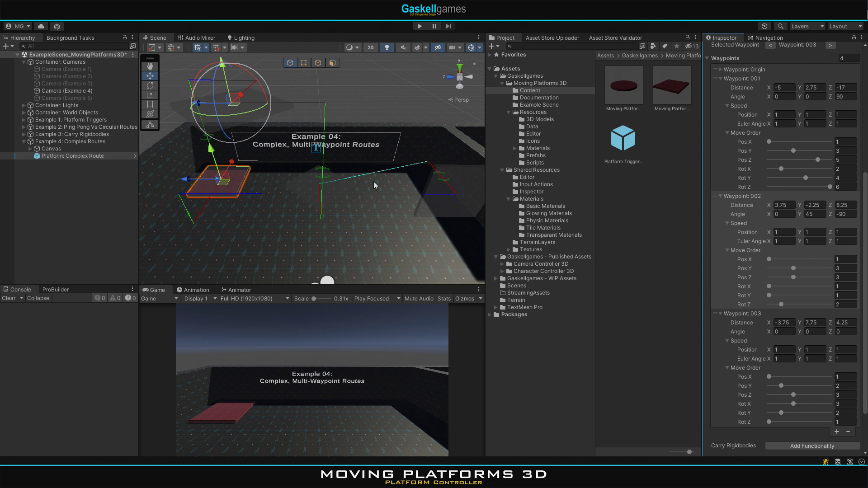The width and height of the screenshot is (868, 488).
Task: Collapse Example 4: Complex Routes in Hierarchy
Action: [x=24, y=141]
